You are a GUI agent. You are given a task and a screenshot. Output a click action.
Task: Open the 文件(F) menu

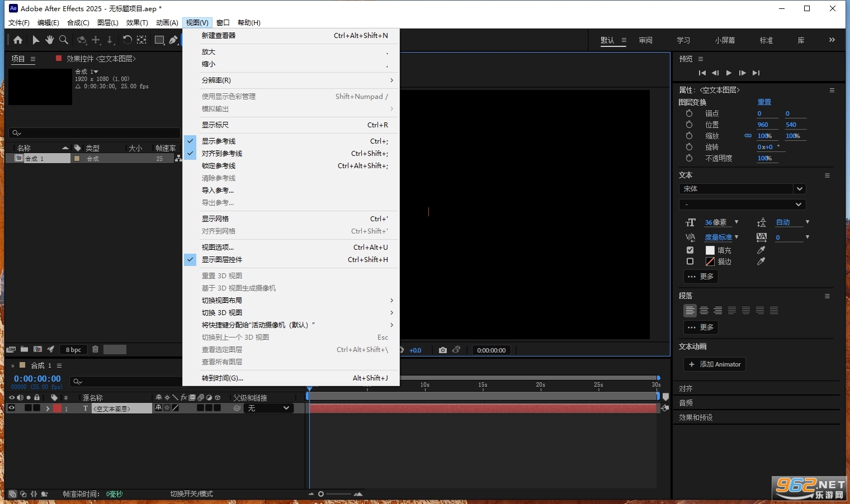tap(18, 23)
